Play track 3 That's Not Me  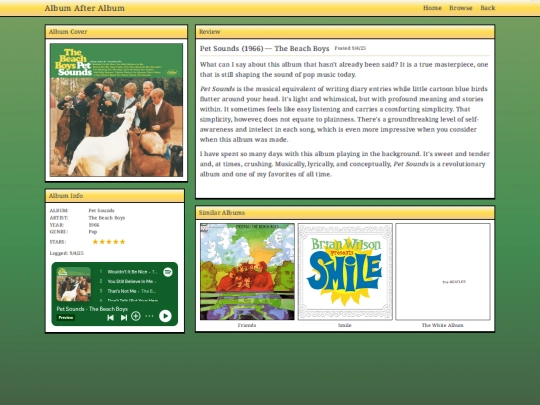point(129,291)
